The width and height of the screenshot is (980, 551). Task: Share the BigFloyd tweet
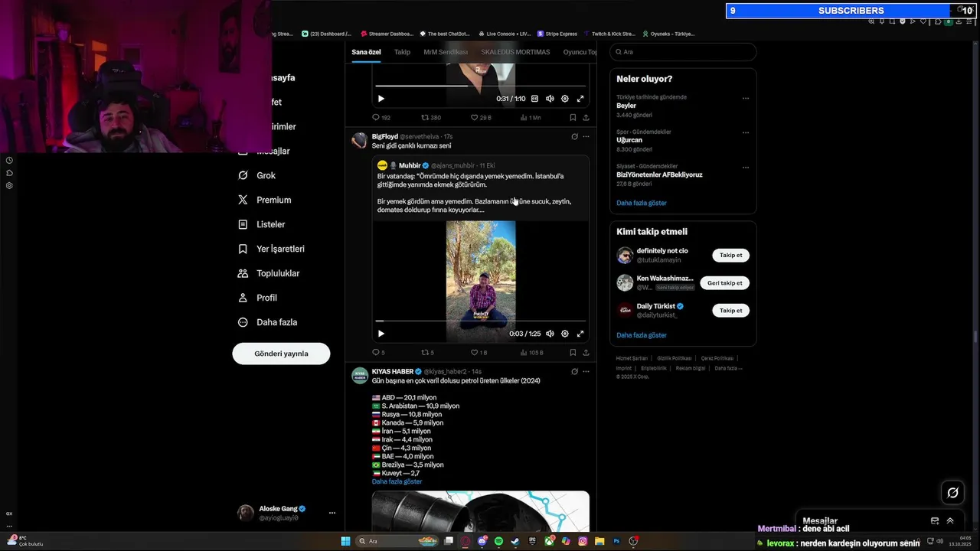[586, 352]
